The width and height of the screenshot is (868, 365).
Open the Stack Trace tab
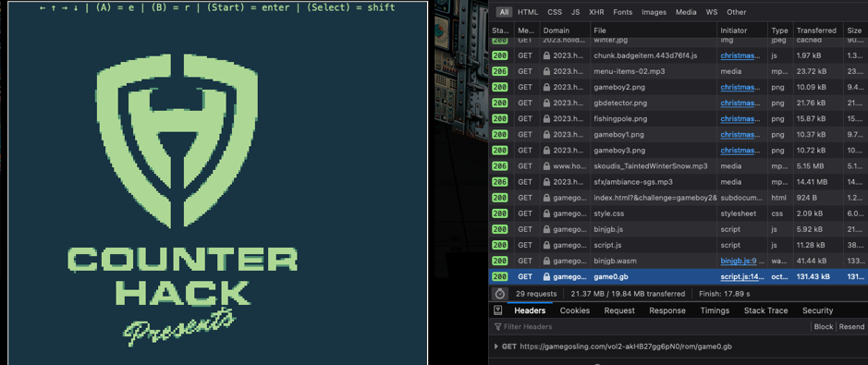tap(765, 310)
